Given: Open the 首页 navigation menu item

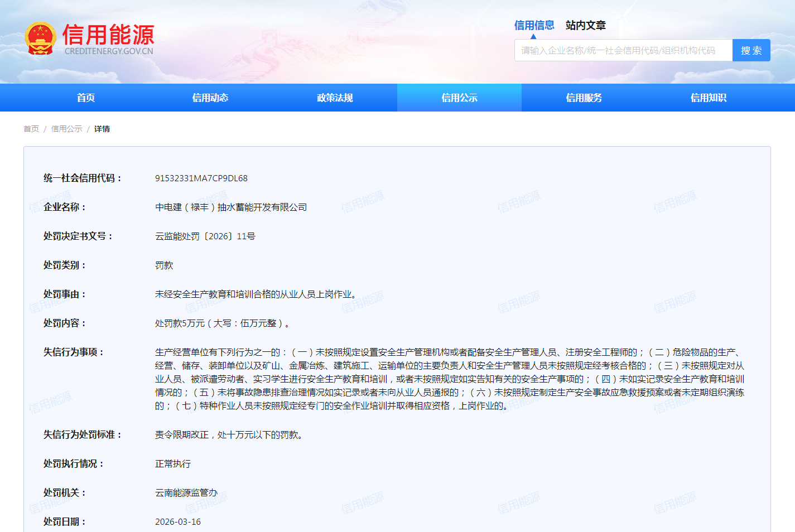Looking at the screenshot, I should (x=86, y=98).
